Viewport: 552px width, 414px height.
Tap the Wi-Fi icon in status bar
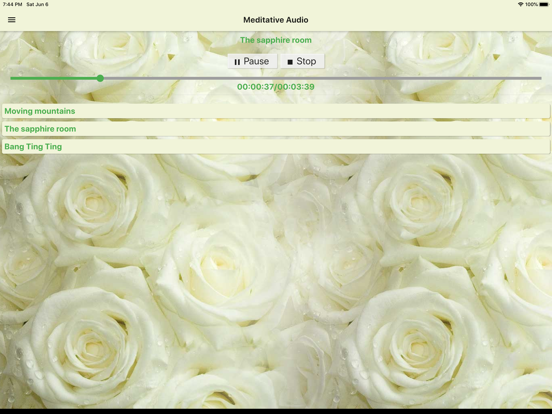[x=521, y=4]
